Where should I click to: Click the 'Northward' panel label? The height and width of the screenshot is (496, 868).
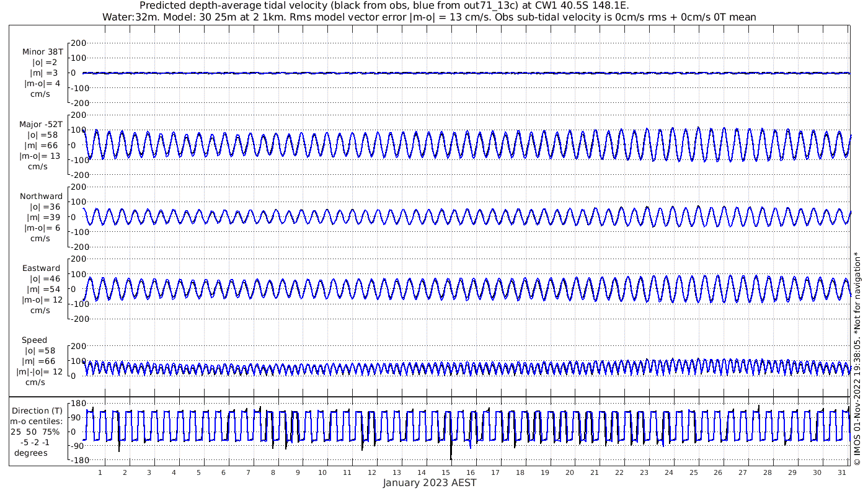(41, 196)
